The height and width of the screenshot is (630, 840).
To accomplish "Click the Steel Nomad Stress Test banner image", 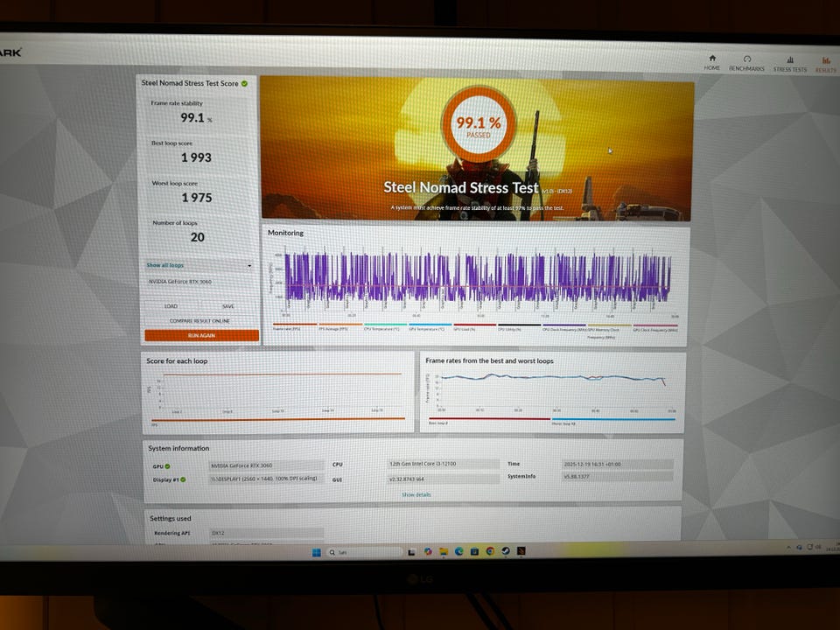I will tap(477, 149).
